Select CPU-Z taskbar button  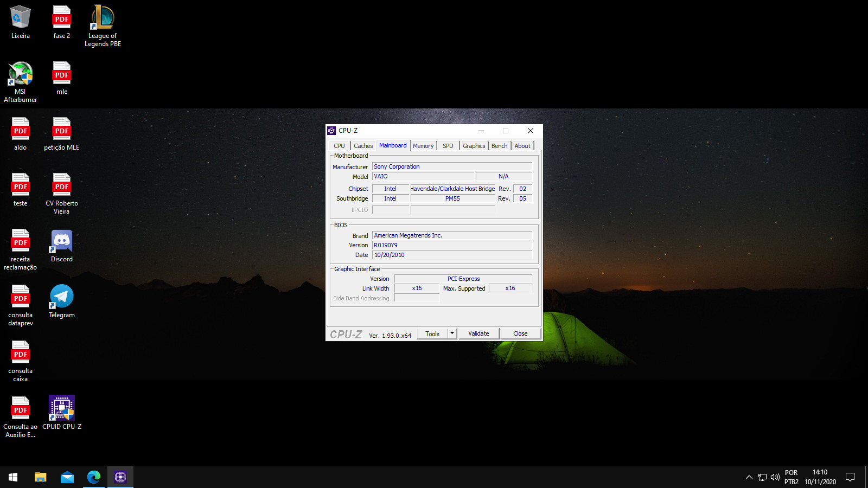point(120,477)
